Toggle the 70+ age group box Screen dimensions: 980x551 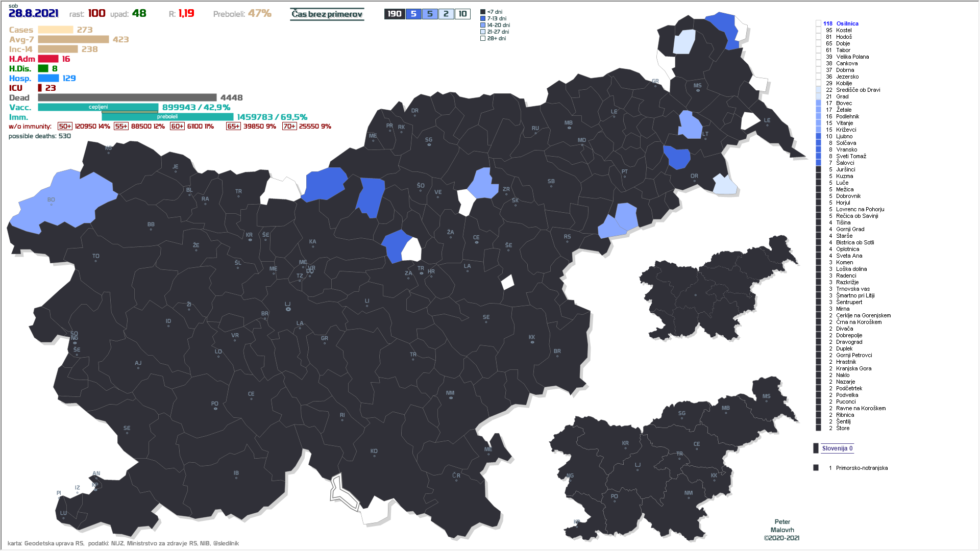(x=289, y=127)
